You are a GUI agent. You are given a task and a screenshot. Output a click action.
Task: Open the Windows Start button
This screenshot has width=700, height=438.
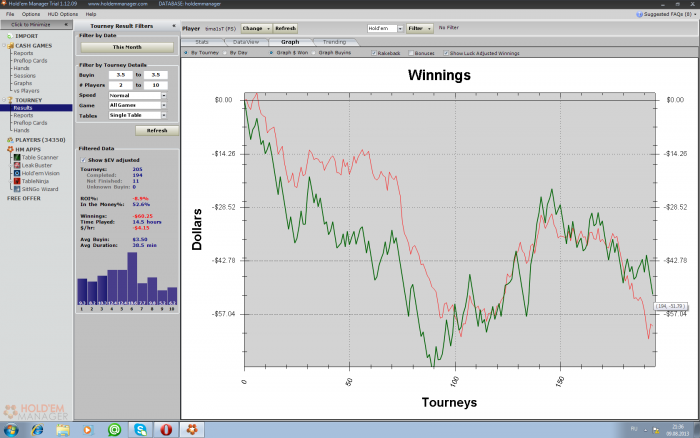[x=10, y=430]
